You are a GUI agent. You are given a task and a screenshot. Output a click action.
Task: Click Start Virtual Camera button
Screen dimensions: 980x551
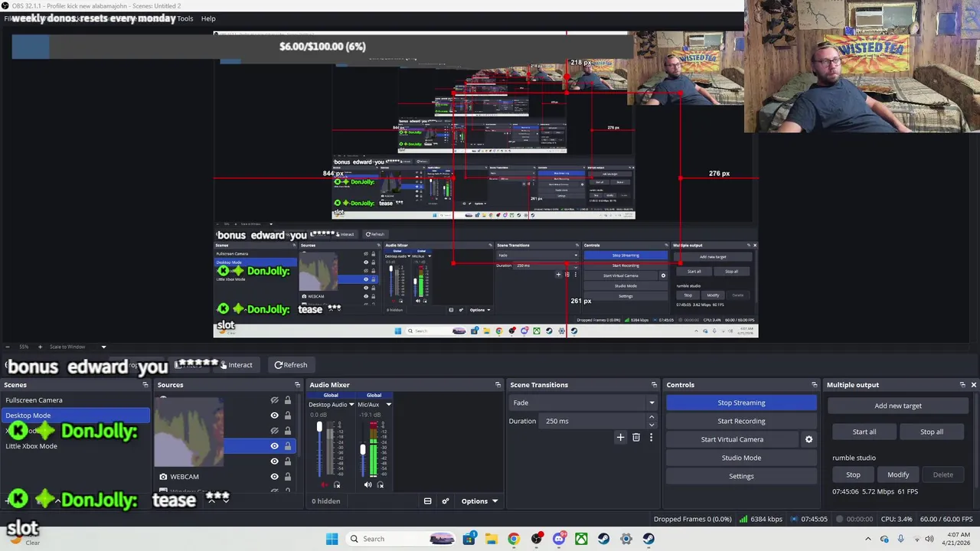(x=732, y=439)
